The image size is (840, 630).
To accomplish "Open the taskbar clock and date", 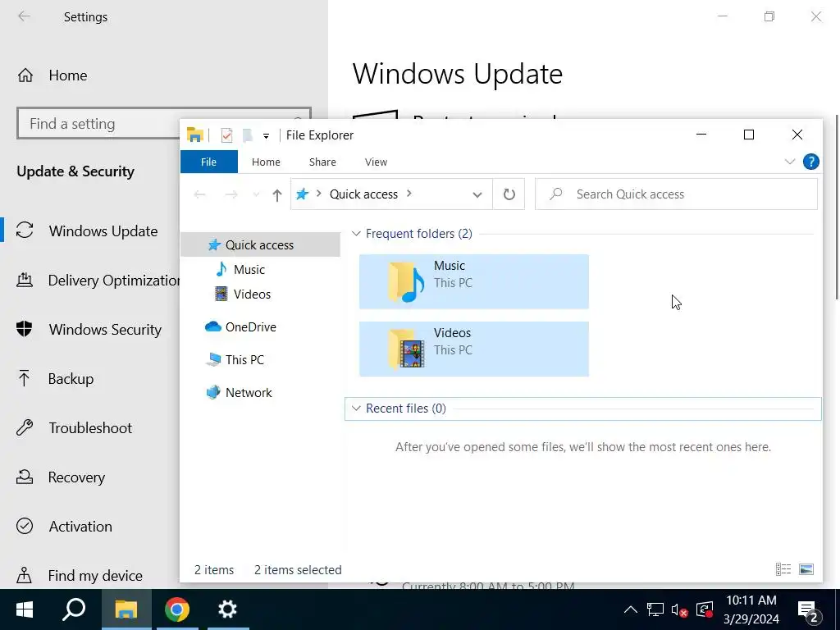I will pos(751,609).
